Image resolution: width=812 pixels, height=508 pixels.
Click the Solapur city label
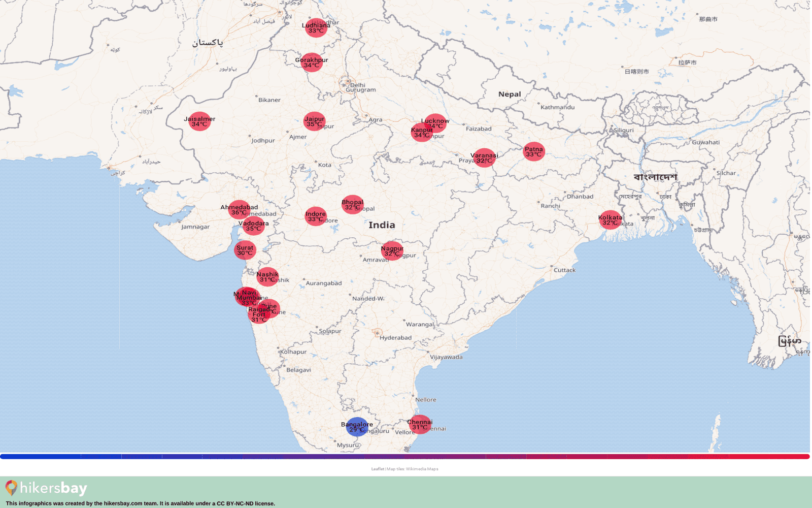tap(330, 331)
